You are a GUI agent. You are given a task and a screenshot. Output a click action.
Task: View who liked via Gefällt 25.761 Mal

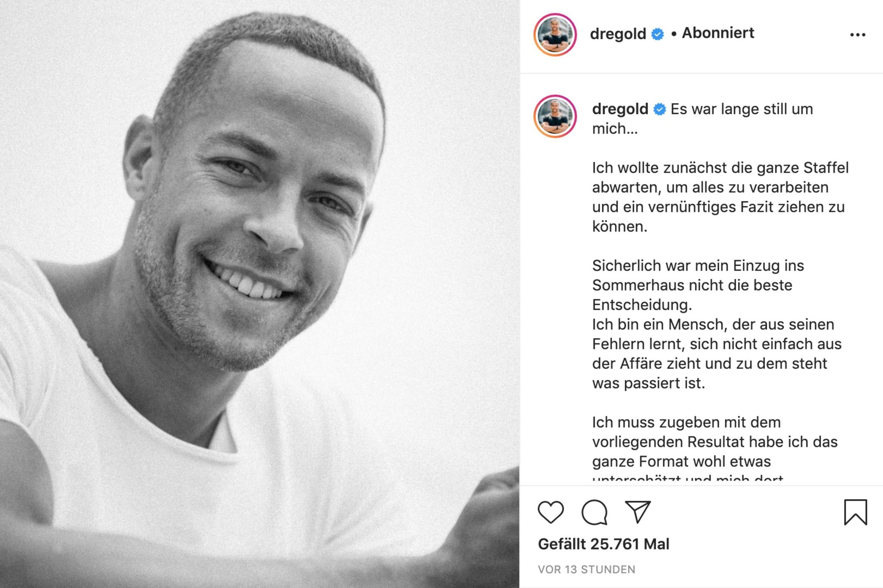pos(604,544)
